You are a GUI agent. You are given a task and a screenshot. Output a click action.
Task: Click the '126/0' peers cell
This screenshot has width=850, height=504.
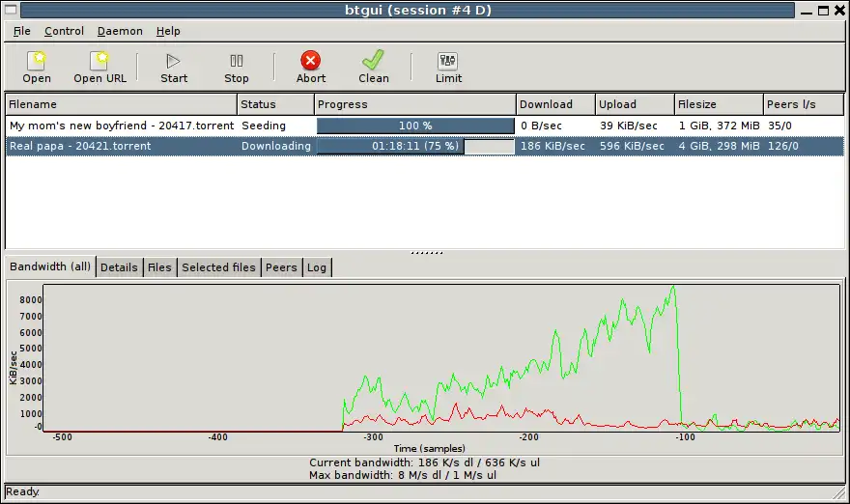click(782, 146)
